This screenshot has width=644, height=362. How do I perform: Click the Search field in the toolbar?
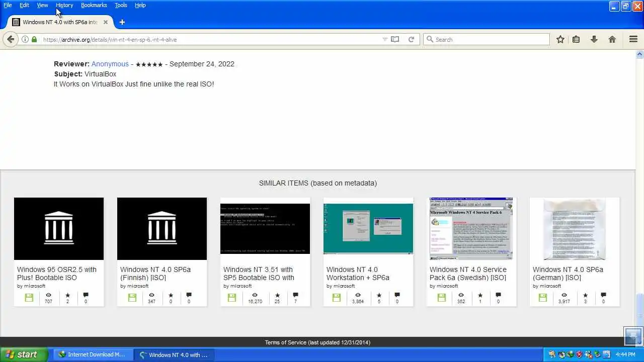487,39
